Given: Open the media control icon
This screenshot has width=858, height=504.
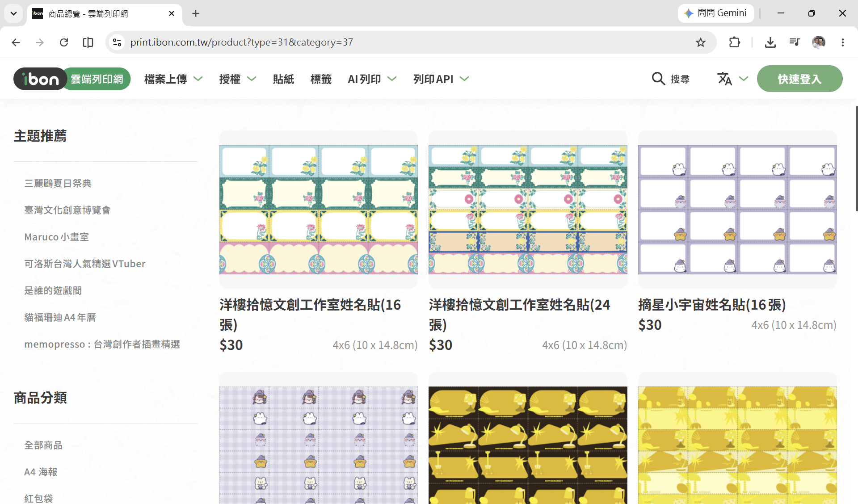Looking at the screenshot, I should click(x=794, y=42).
